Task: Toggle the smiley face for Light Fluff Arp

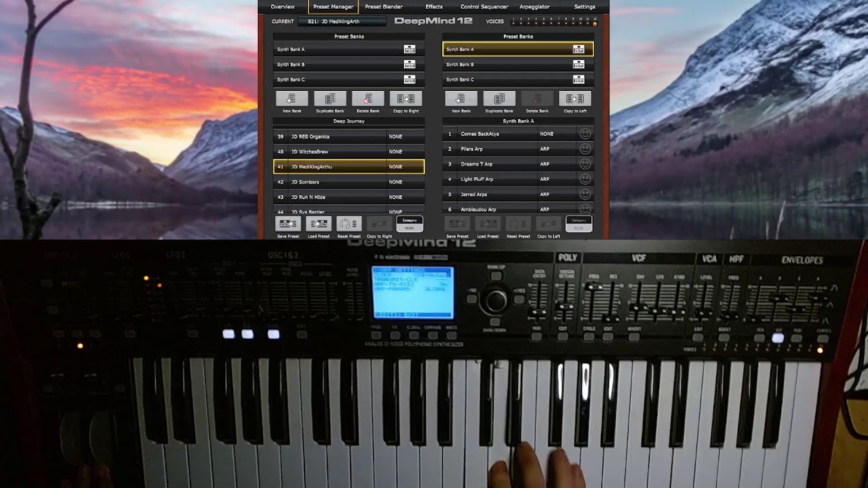Action: (x=585, y=179)
